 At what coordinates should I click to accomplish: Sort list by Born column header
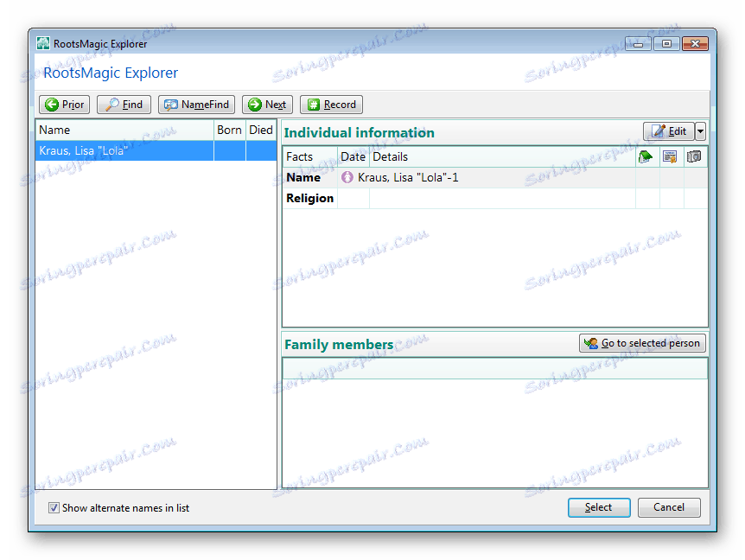coord(230,130)
